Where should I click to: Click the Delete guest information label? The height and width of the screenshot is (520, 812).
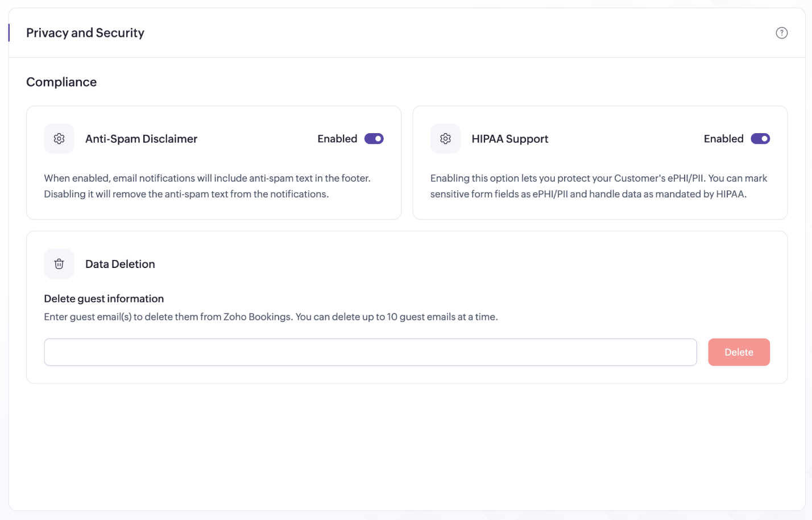[x=104, y=299]
